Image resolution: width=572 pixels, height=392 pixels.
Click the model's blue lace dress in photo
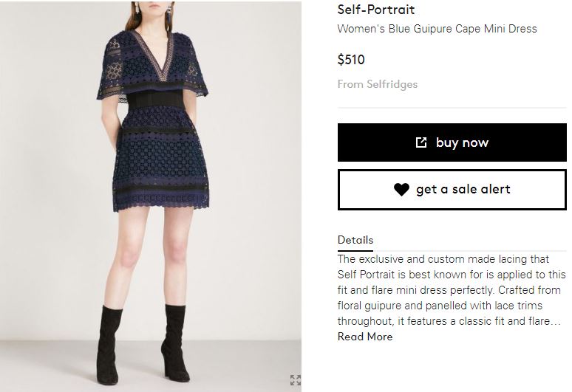tap(154, 155)
